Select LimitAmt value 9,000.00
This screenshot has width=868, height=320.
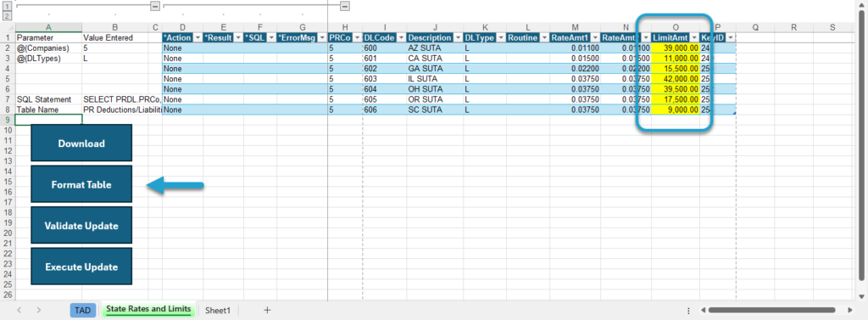tap(676, 109)
